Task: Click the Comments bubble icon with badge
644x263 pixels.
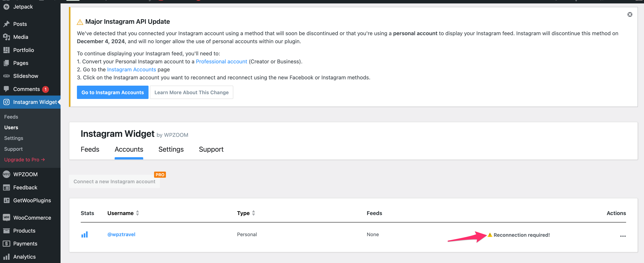Action: coord(6,89)
